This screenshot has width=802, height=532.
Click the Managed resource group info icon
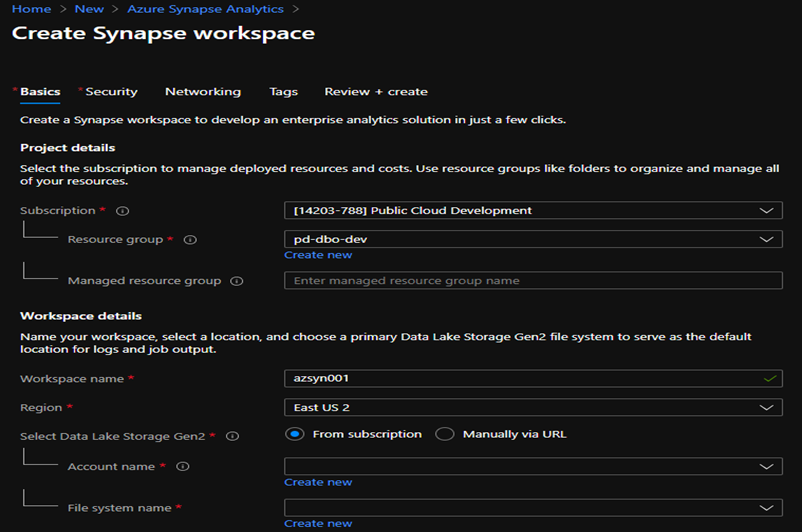click(236, 281)
